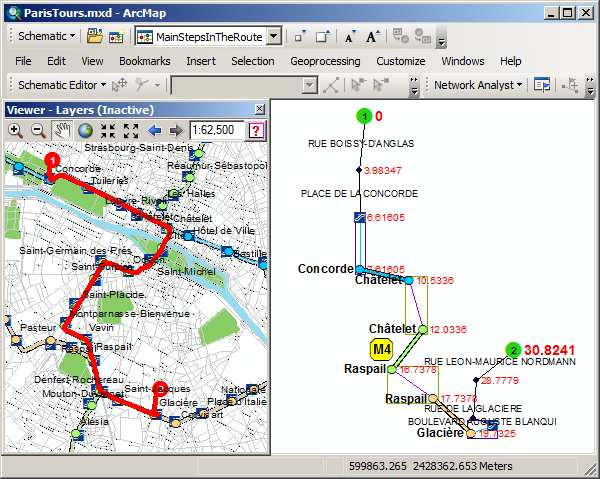Close the Viewer - Layers window
The width and height of the screenshot is (600, 479).
tap(259, 109)
